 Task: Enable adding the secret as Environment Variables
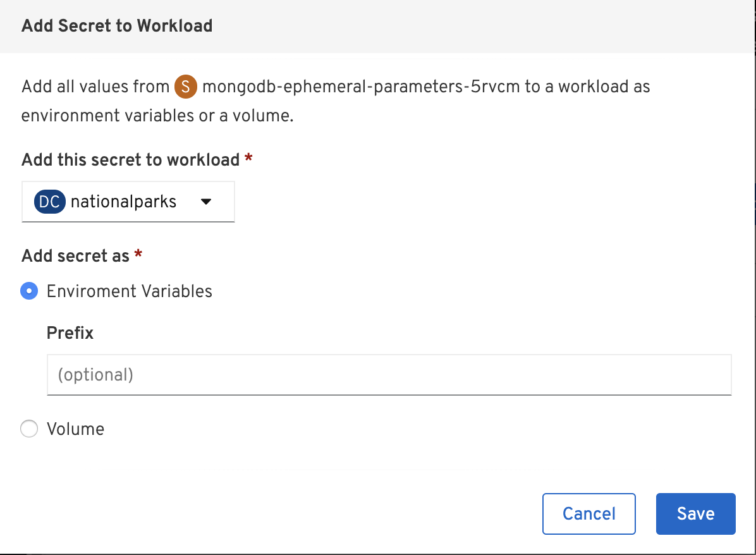tap(29, 291)
